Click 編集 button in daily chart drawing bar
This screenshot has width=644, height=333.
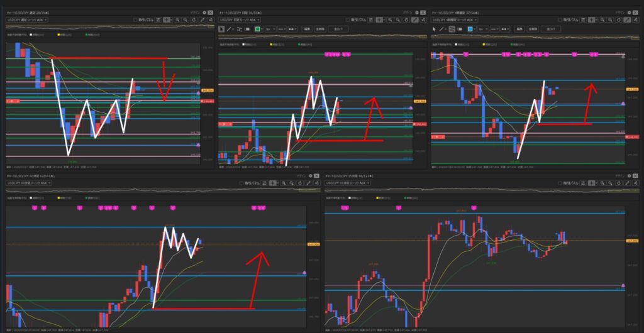point(307,29)
